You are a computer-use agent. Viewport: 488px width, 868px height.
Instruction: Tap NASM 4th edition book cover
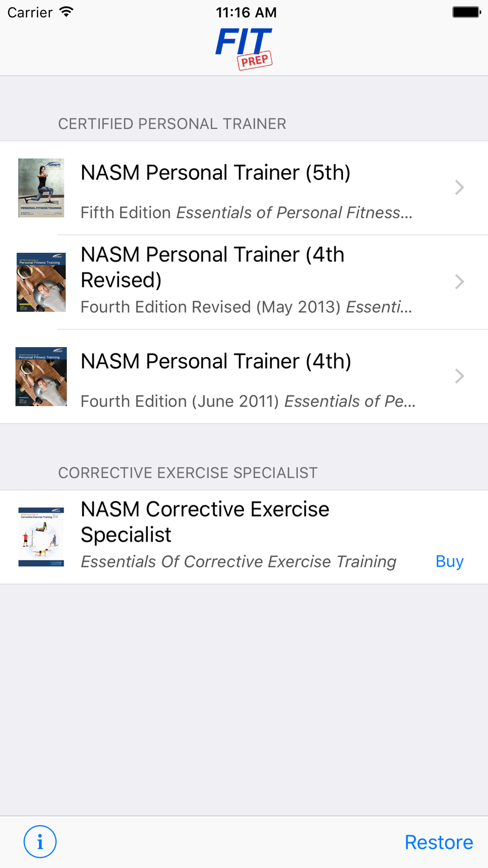(41, 376)
